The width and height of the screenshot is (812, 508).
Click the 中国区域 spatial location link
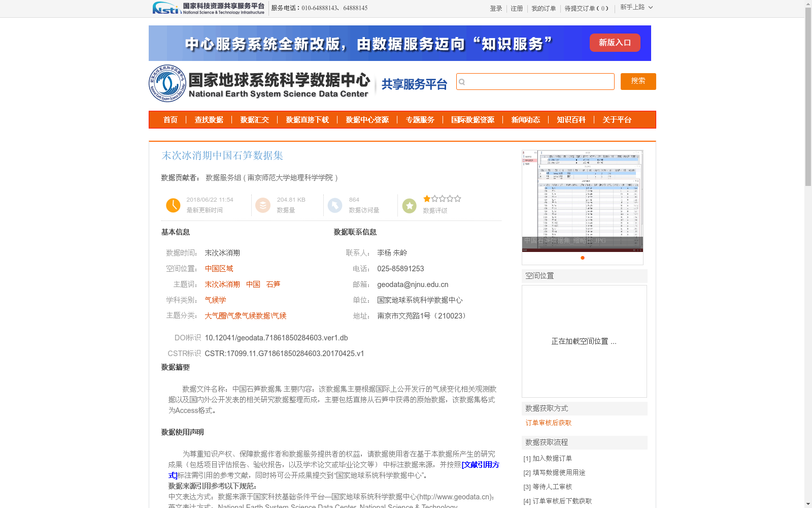pyautogui.click(x=219, y=269)
